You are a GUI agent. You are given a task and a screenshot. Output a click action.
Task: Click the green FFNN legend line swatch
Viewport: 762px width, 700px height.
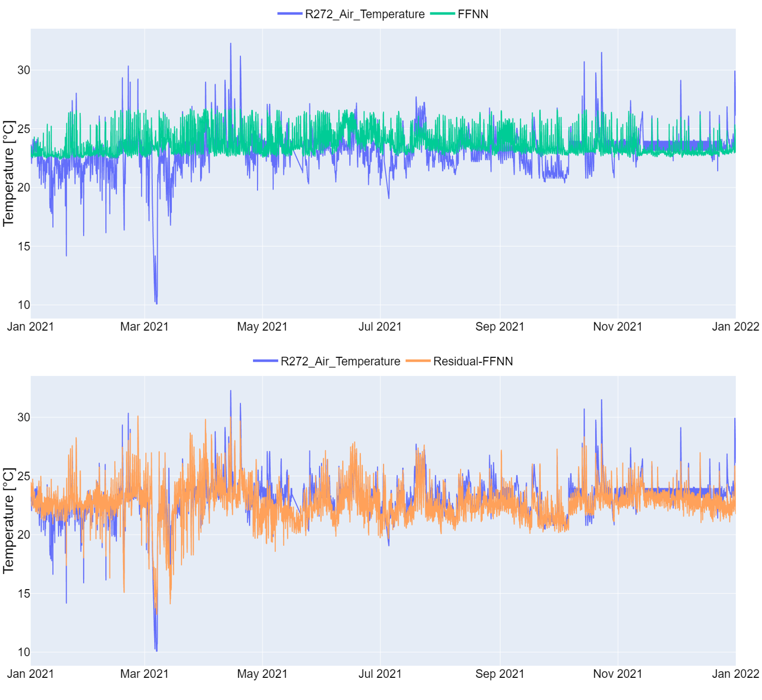pyautogui.click(x=442, y=14)
